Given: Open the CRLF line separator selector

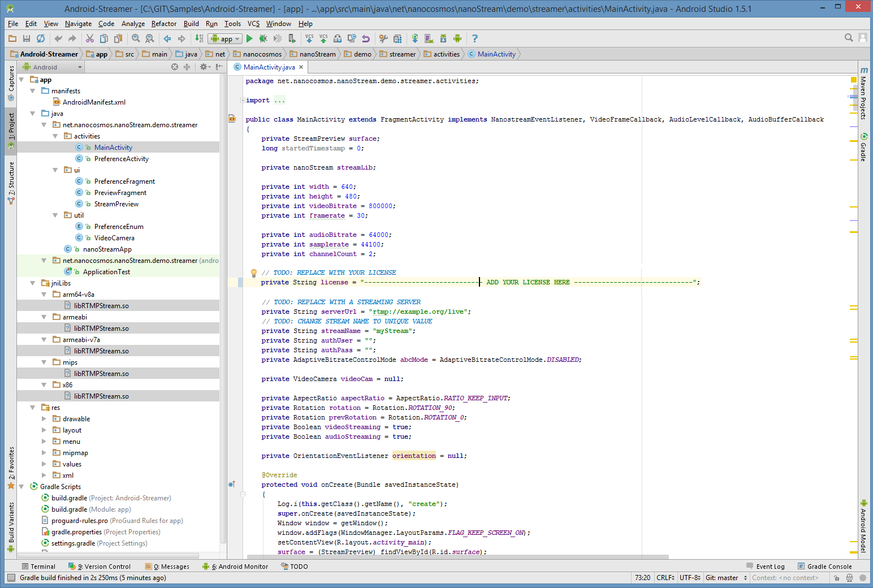Looking at the screenshot, I should point(665,578).
